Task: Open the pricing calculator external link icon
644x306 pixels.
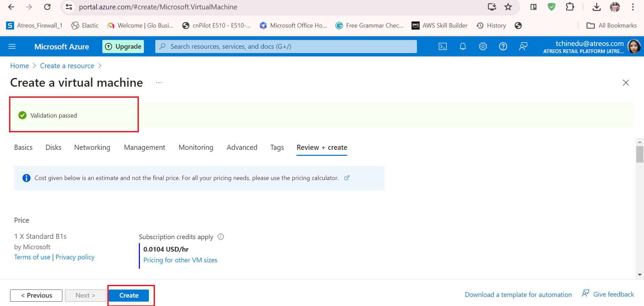Action: tap(347, 178)
